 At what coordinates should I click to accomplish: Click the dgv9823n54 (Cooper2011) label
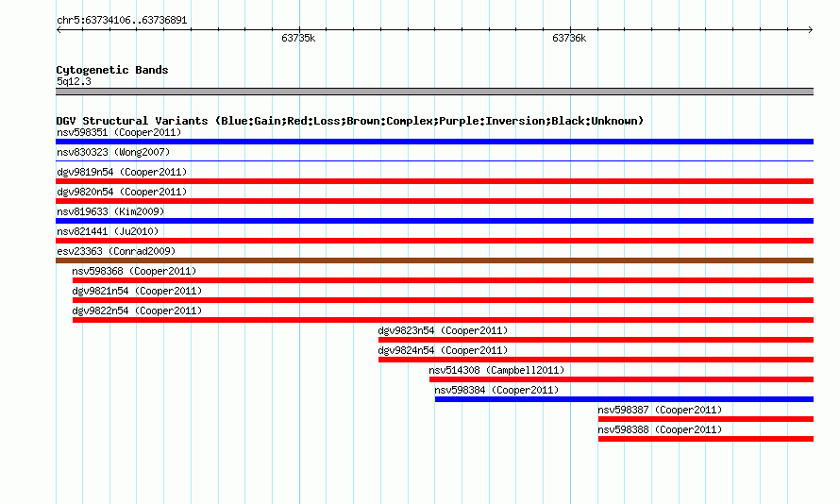443,330
